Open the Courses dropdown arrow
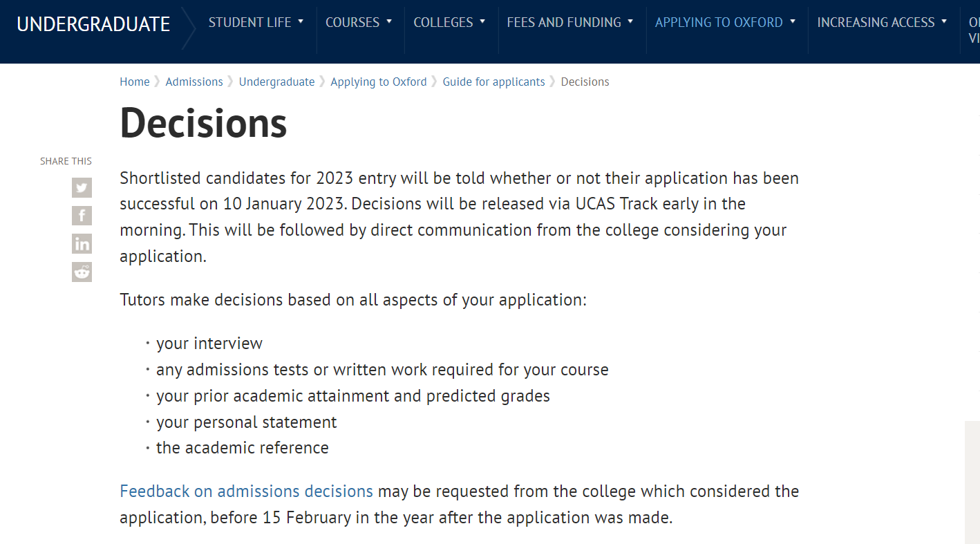The height and width of the screenshot is (544, 980). point(389,22)
